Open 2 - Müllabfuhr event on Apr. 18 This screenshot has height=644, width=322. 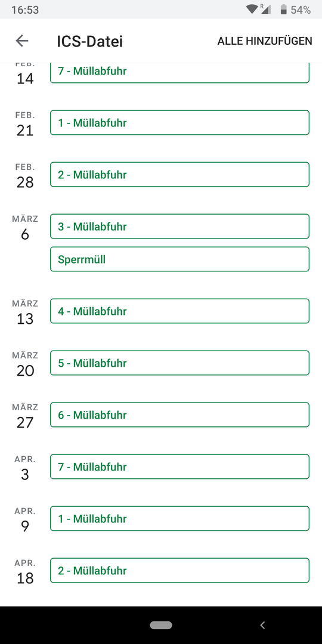click(x=179, y=571)
